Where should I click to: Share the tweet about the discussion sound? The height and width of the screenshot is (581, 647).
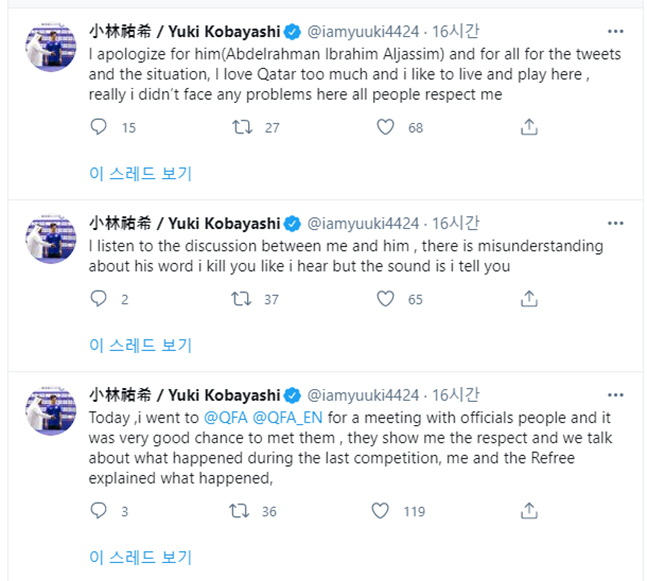[530, 298]
